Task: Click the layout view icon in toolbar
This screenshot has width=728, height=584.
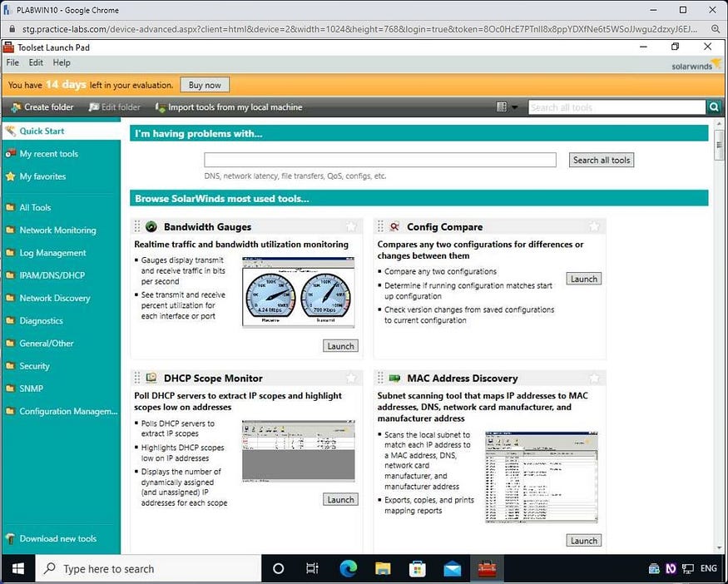Action: pyautogui.click(x=502, y=107)
